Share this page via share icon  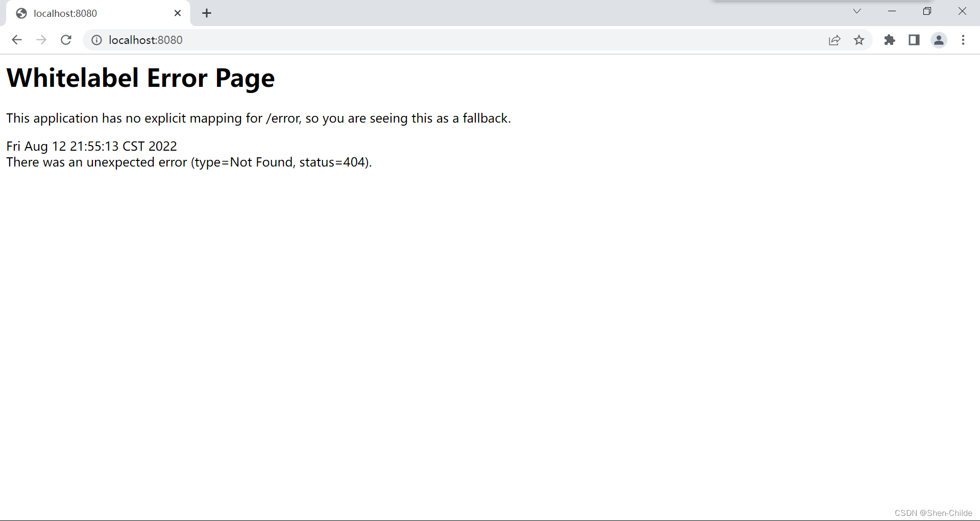pos(835,40)
